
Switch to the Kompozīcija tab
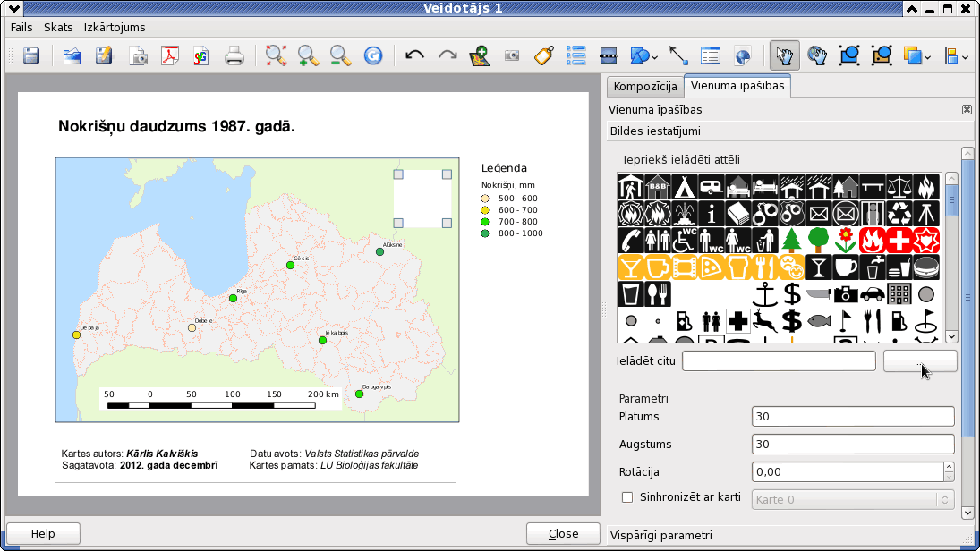pos(645,87)
